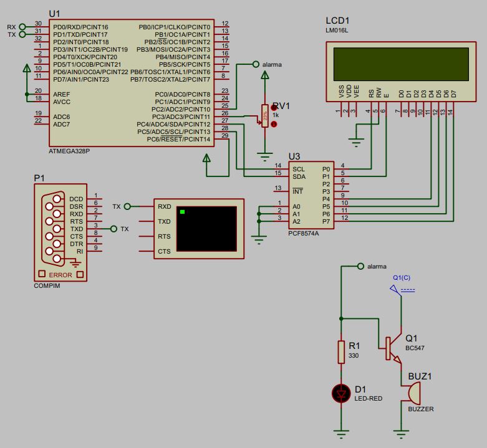
Task: Click the power arrow left of AREF
Action: (x=27, y=68)
